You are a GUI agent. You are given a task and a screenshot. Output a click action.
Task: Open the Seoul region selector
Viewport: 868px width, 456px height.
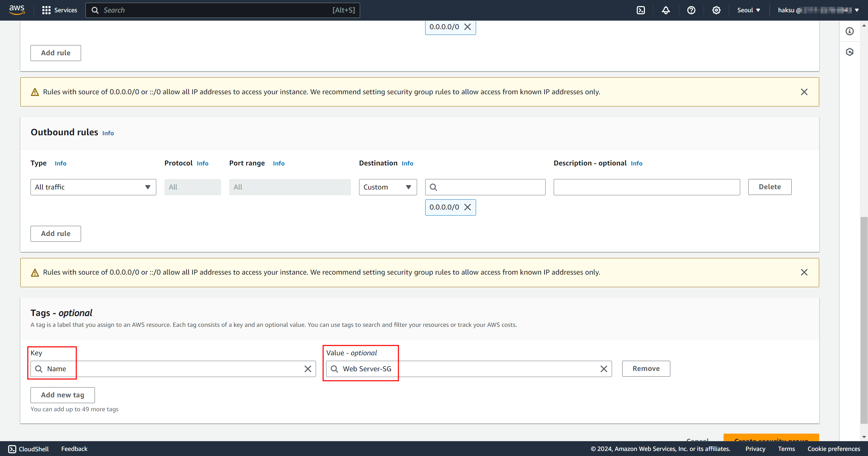tap(748, 10)
